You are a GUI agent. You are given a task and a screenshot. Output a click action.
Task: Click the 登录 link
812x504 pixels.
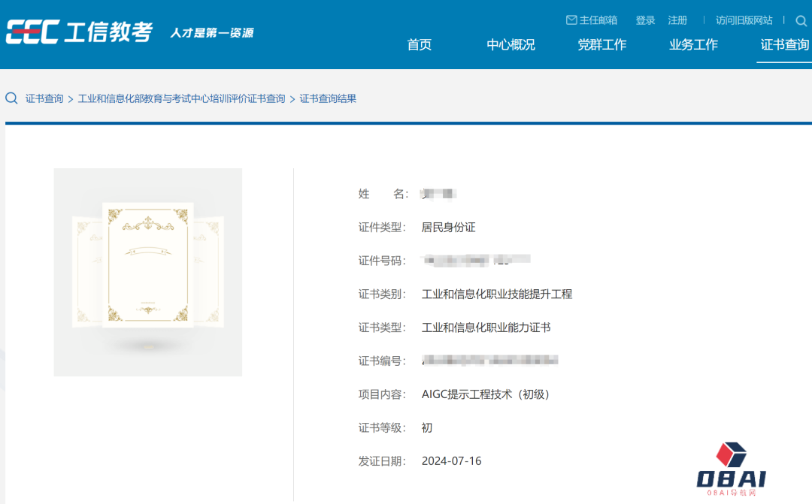tap(645, 20)
